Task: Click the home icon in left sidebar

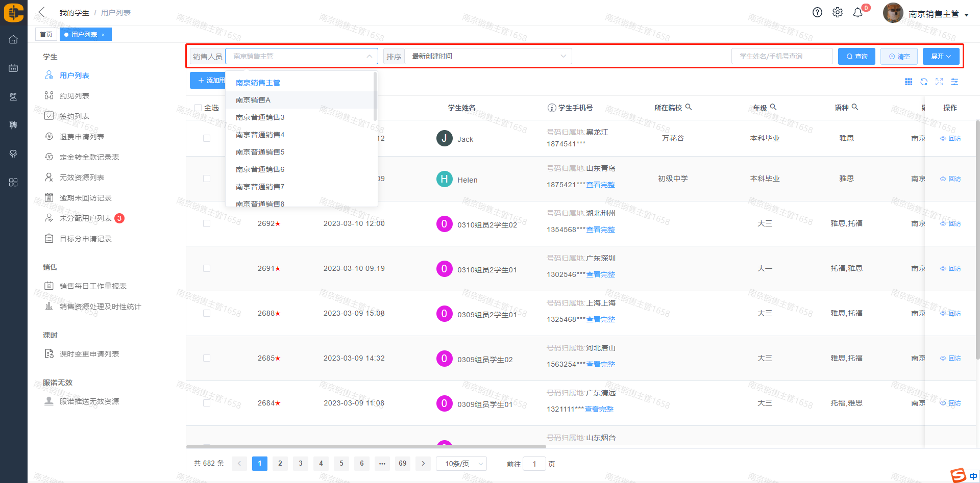Action: pyautogui.click(x=13, y=40)
